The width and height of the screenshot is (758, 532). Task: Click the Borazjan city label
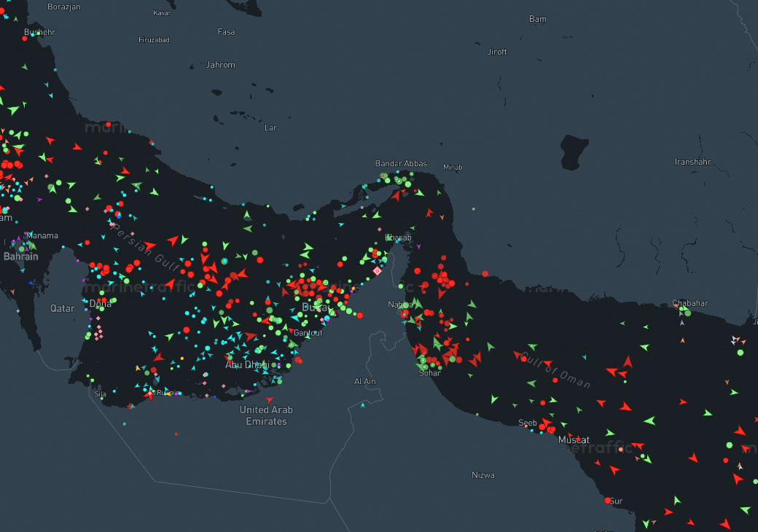click(x=64, y=7)
